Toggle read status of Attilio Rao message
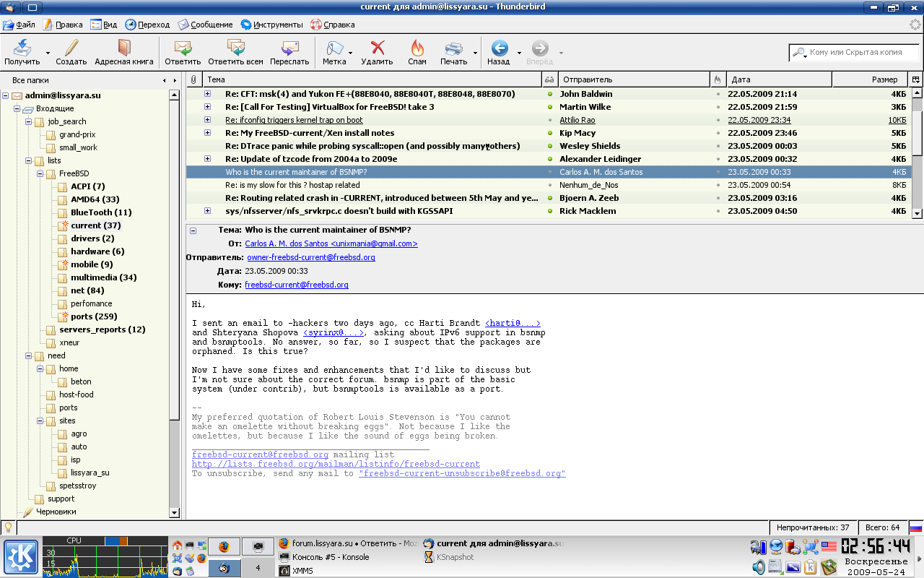The width and height of the screenshot is (924, 578). coord(549,120)
